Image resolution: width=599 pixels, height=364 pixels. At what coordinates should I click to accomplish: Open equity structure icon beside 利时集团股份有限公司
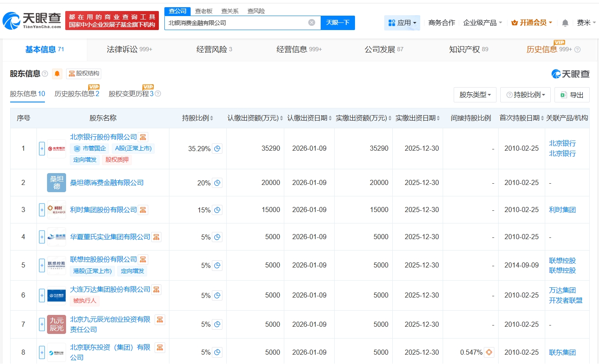tap(143, 210)
